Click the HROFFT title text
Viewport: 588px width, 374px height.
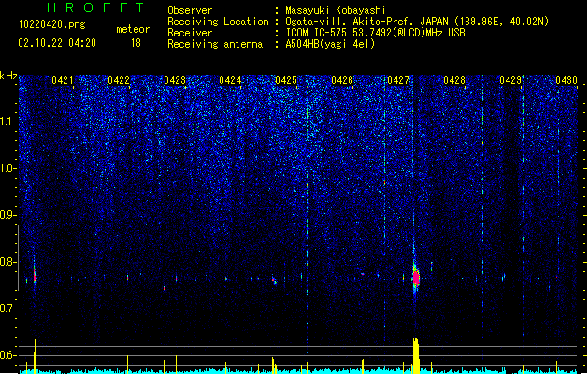[95, 7]
